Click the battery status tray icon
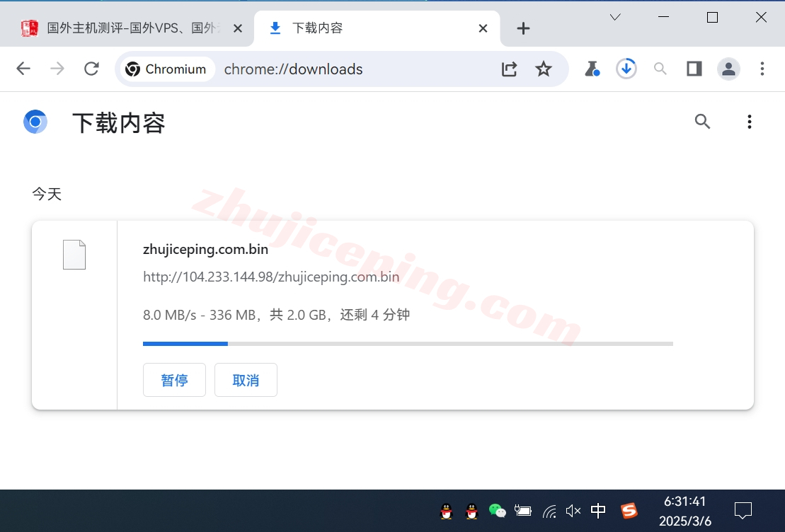 522,511
